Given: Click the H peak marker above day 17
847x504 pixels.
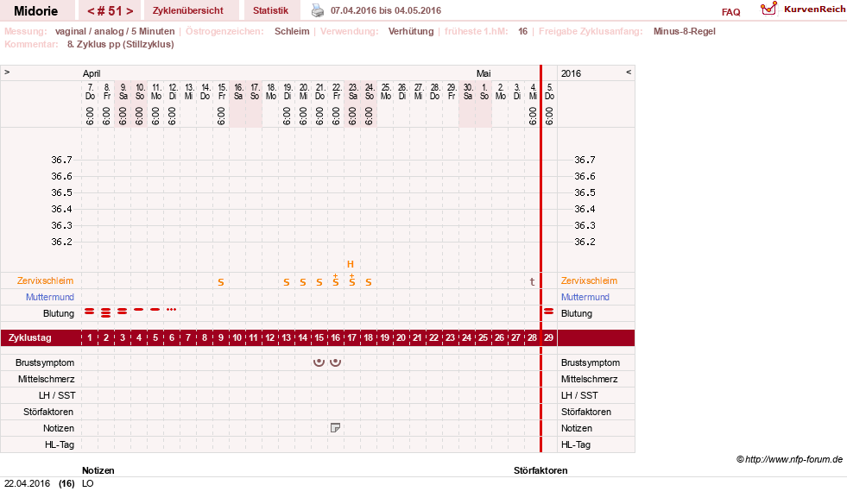Looking at the screenshot, I should 351,264.
